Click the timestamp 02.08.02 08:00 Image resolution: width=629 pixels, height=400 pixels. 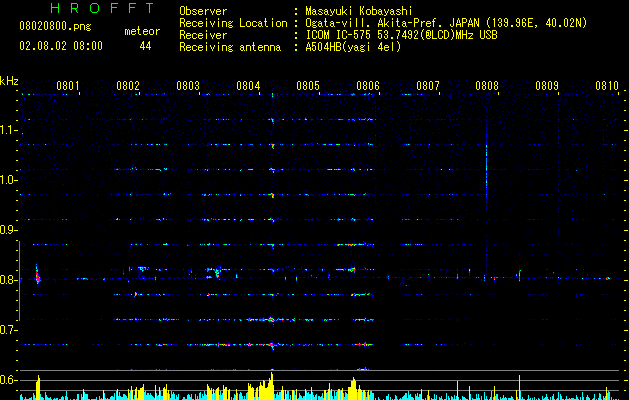coord(61,46)
